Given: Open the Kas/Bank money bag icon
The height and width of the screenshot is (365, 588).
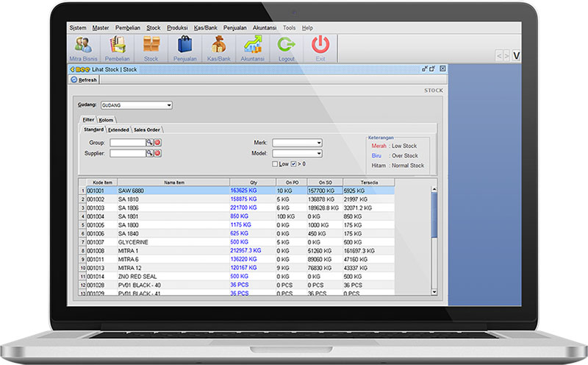Looking at the screenshot, I should [218, 47].
